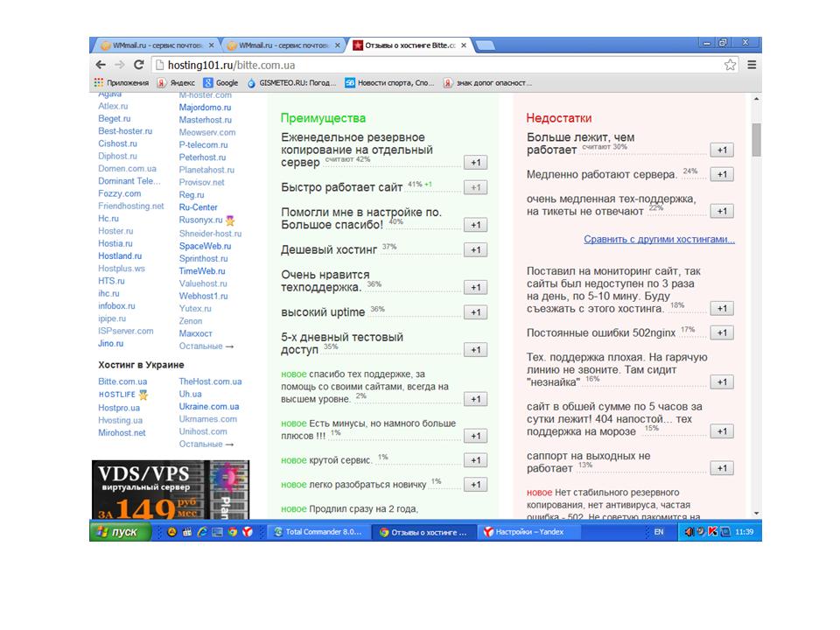This screenshot has width=840, height=630.
Task: Vote +1 for Больше лежит, чем работает
Action: pyautogui.click(x=722, y=150)
